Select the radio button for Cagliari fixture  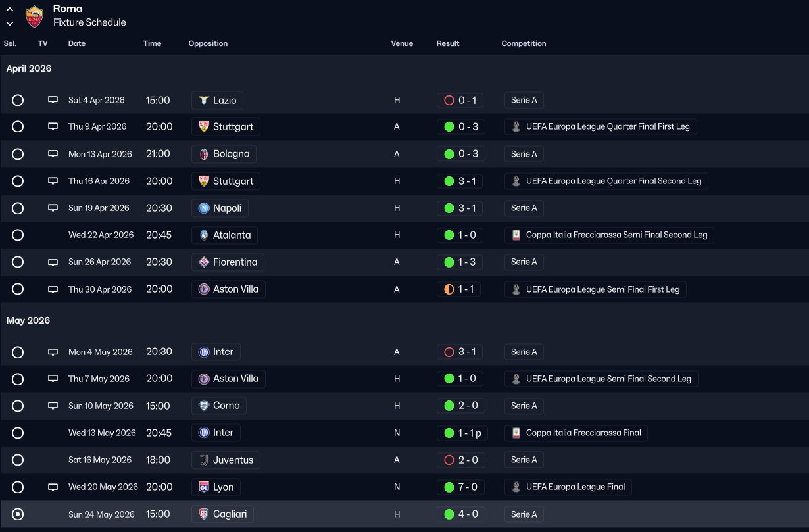[18, 514]
